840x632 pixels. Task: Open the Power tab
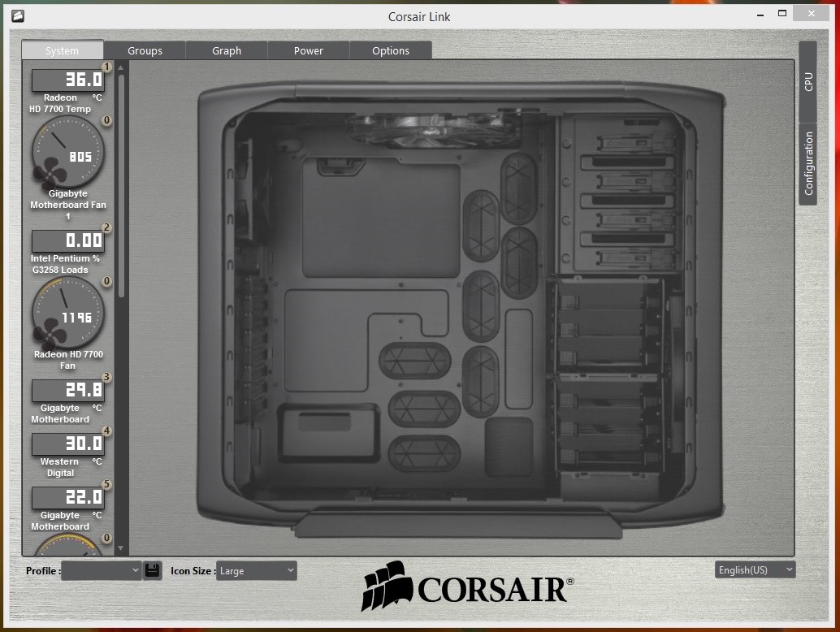(309, 50)
